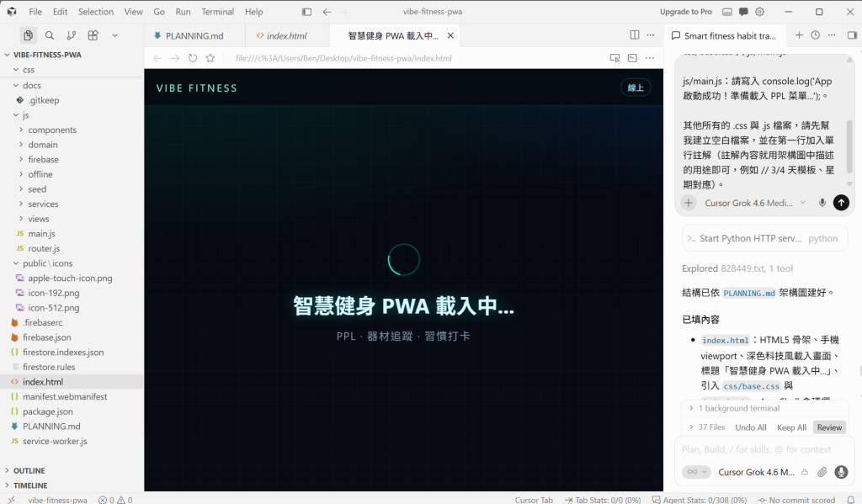Image resolution: width=862 pixels, height=504 pixels.
Task: Open the Source Control view icon
Action: point(72,35)
